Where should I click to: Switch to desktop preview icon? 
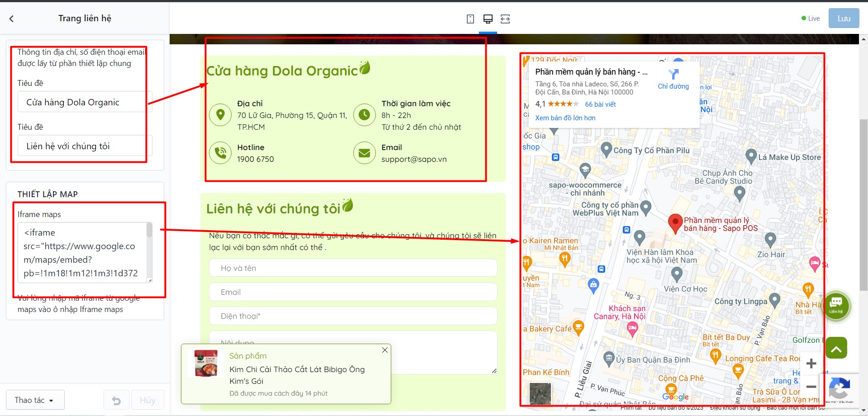click(488, 19)
